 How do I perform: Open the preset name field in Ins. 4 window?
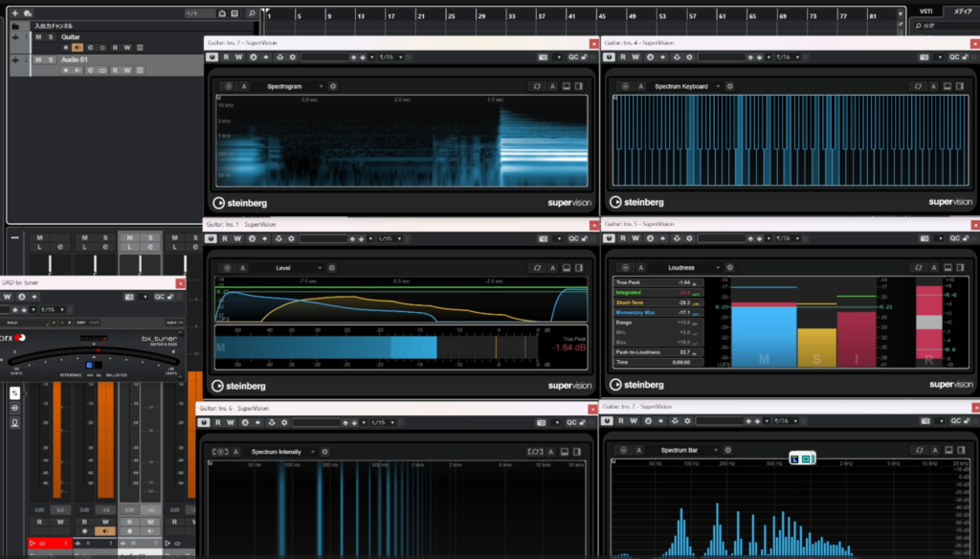[x=722, y=56]
